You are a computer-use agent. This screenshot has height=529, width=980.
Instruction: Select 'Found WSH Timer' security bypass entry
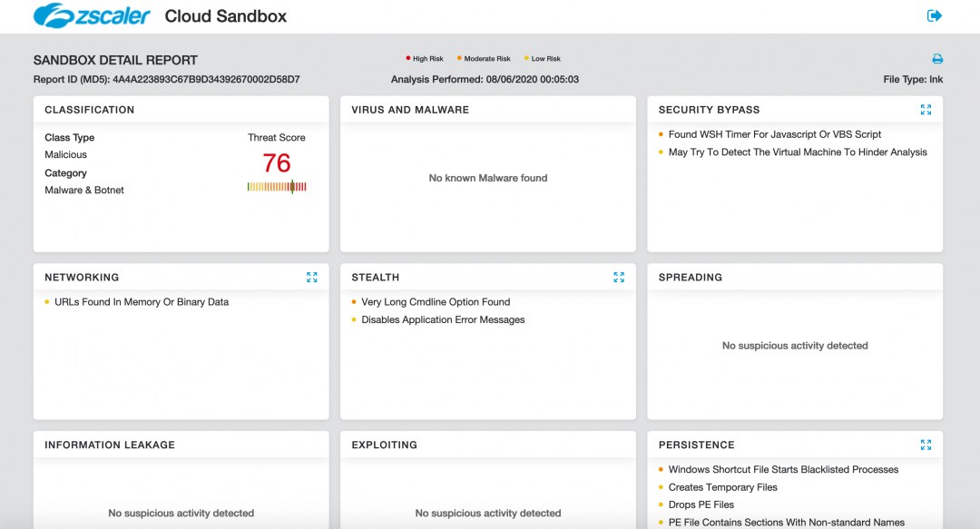pos(774,134)
